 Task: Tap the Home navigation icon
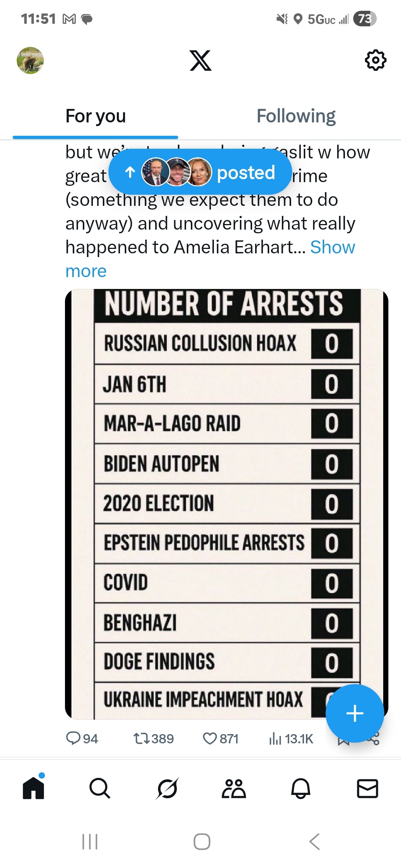(x=33, y=788)
